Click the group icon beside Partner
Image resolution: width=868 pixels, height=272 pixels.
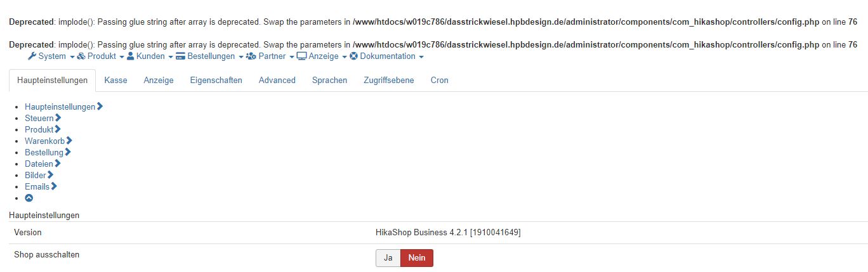pyautogui.click(x=251, y=56)
